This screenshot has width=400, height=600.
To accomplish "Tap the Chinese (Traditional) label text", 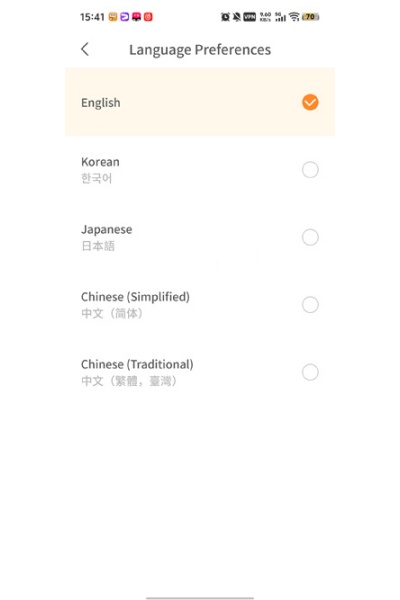I will click(137, 364).
